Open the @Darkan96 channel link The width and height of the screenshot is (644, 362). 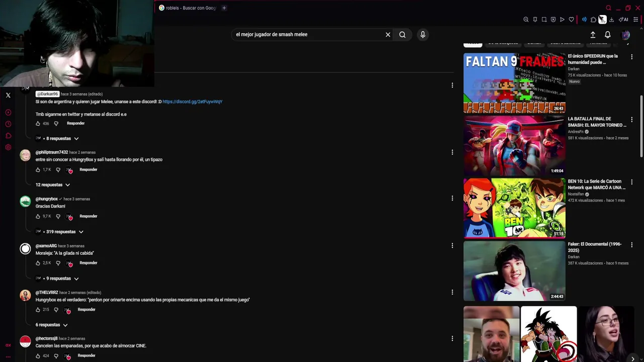click(48, 94)
